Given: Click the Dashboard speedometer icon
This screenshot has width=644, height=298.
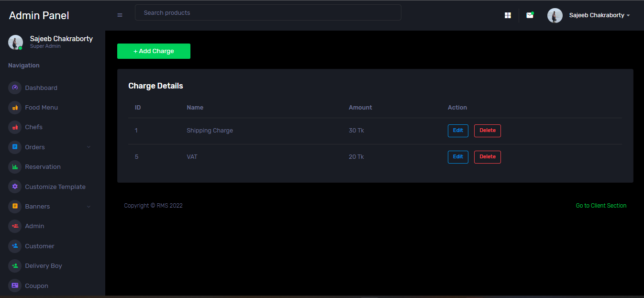Looking at the screenshot, I should tap(15, 88).
